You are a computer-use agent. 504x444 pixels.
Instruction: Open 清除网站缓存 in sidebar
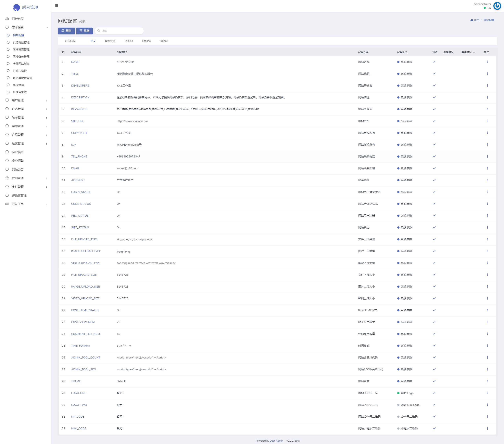pyautogui.click(x=21, y=64)
